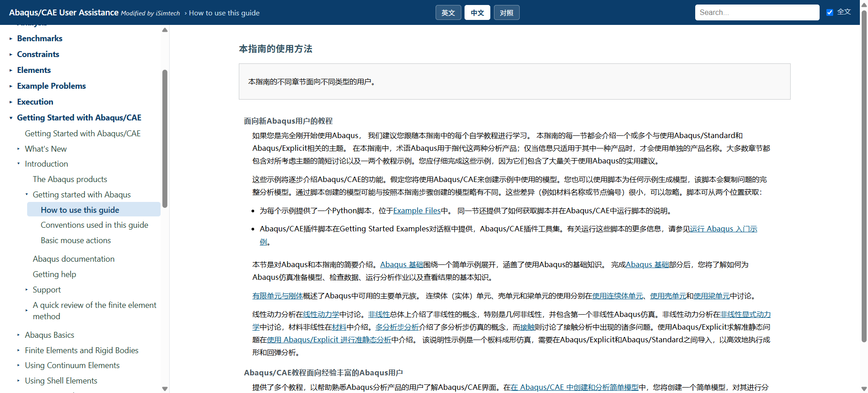The image size is (868, 393).
Task: Toggle the 全文 full-text search checkbox
Action: point(830,12)
